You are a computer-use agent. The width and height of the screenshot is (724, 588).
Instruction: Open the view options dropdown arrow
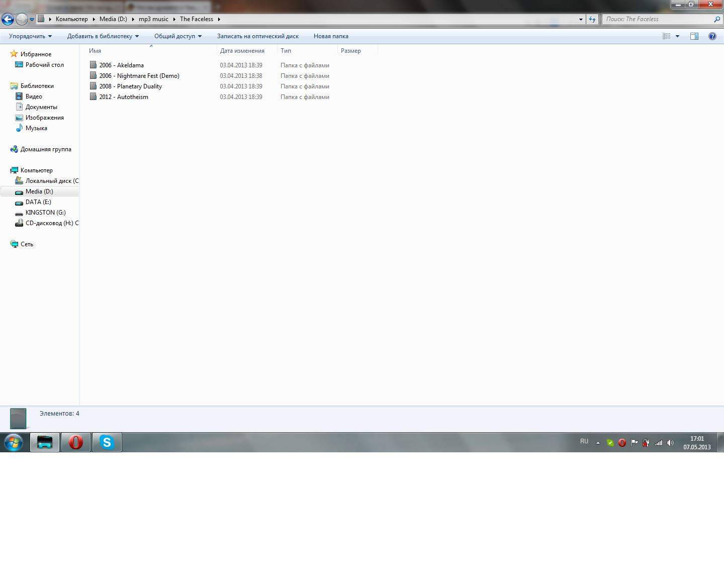click(677, 36)
